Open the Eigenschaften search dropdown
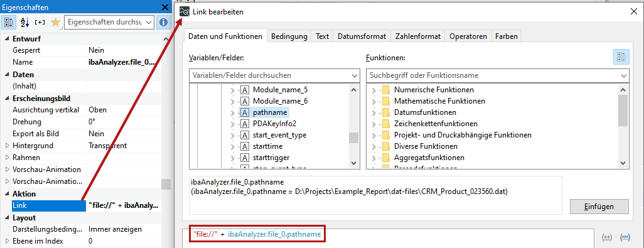Viewport: 644px width, 248px height. (149, 22)
